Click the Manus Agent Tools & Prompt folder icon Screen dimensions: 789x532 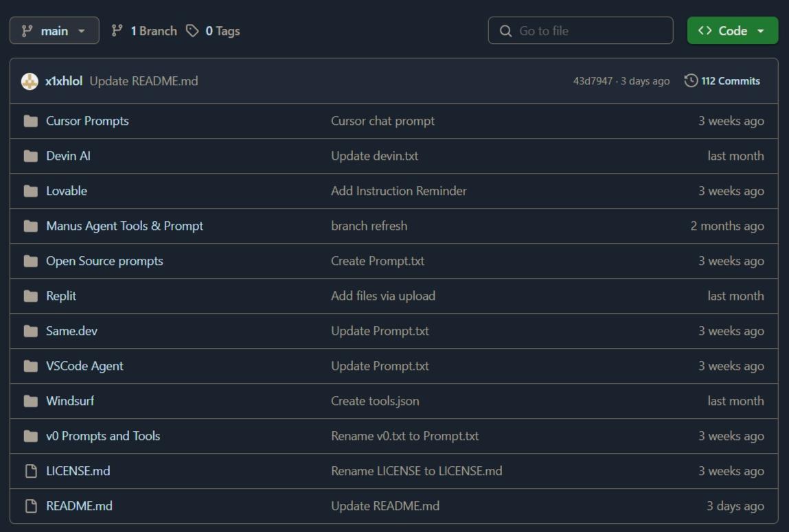[x=31, y=227]
